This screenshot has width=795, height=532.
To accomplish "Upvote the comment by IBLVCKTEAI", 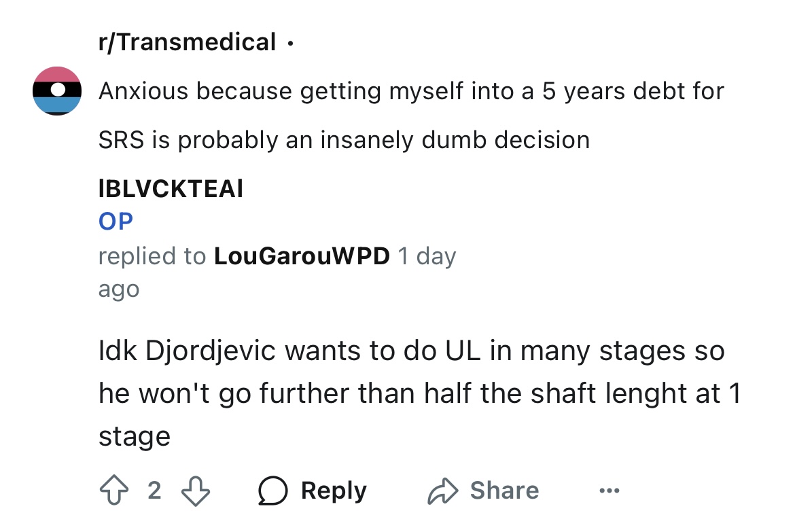I will [x=114, y=490].
